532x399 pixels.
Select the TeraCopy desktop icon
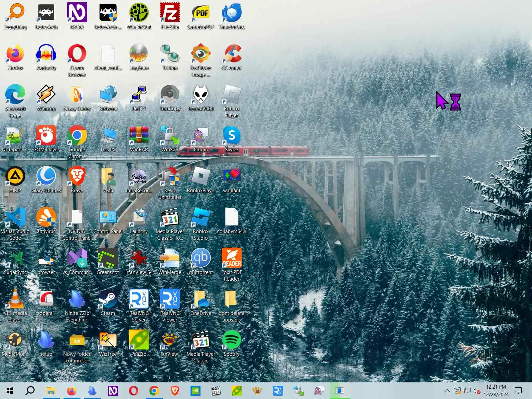point(170,98)
